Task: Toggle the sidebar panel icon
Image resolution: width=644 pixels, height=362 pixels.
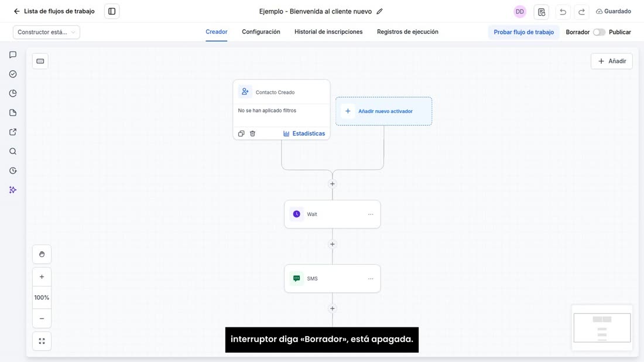Action: coord(112,11)
